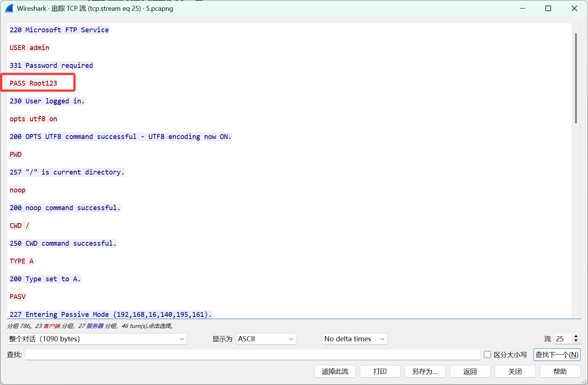The image size is (588, 385).
Task: Click the Wireshark shark fin title icon
Action: [x=9, y=8]
